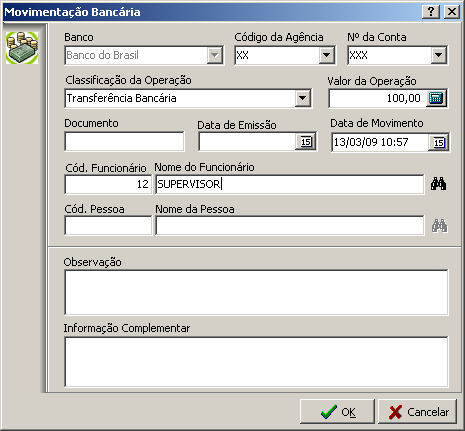Click the money stack icon in sidebar
This screenshot has width=465, height=431.
pos(22,48)
